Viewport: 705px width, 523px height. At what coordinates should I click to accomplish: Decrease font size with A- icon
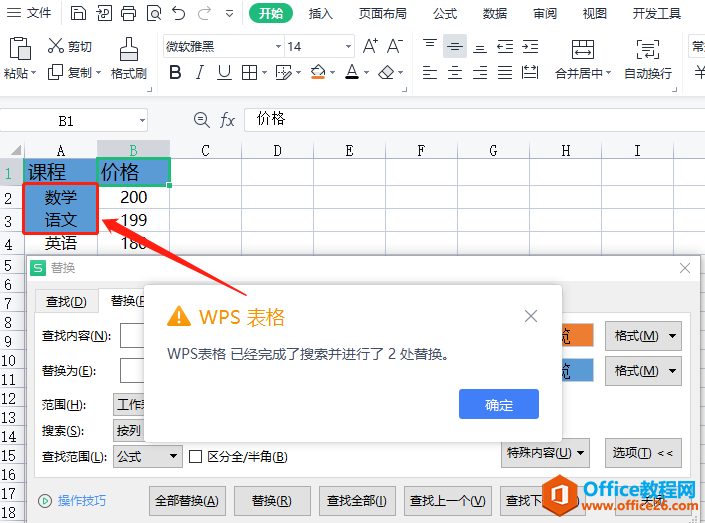[395, 46]
